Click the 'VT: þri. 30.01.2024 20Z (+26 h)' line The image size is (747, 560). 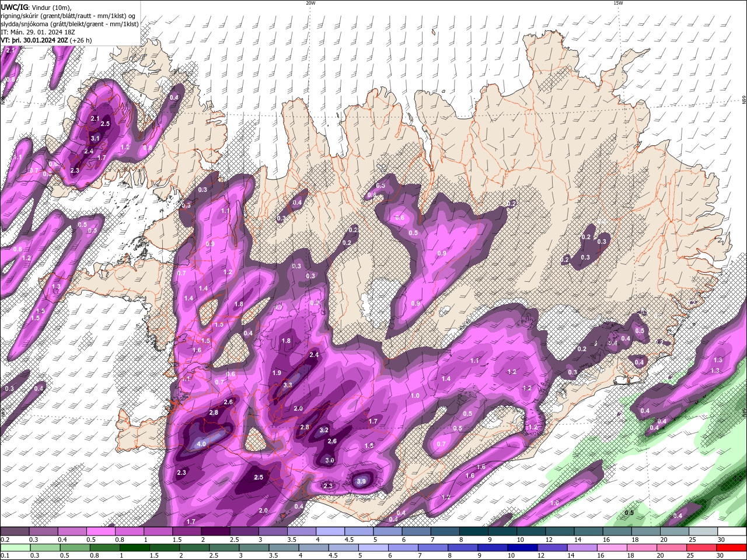(x=47, y=40)
